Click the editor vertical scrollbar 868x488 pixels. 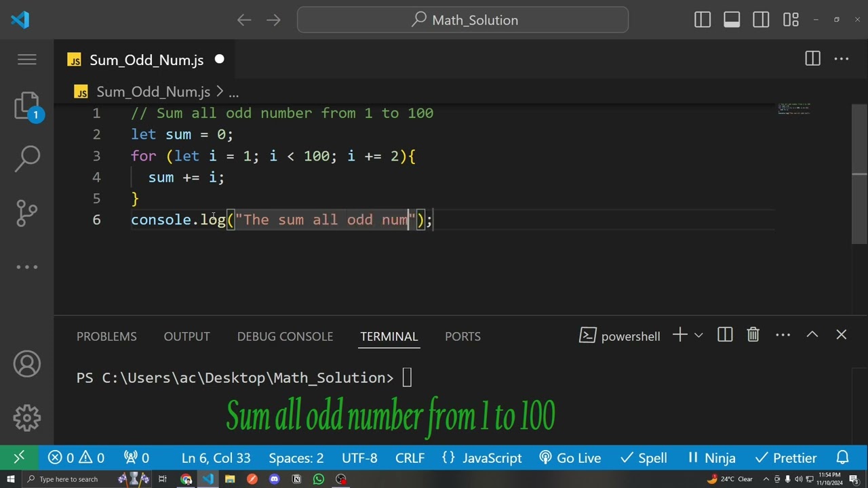tap(859, 174)
